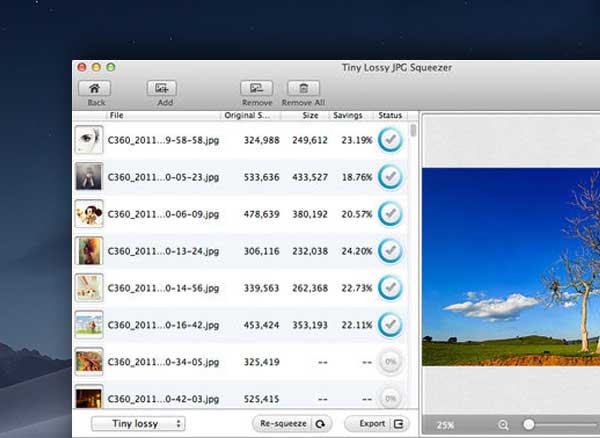The width and height of the screenshot is (600, 438).
Task: Select file name C360_2011...0-16-42.jpg
Action: (163, 325)
